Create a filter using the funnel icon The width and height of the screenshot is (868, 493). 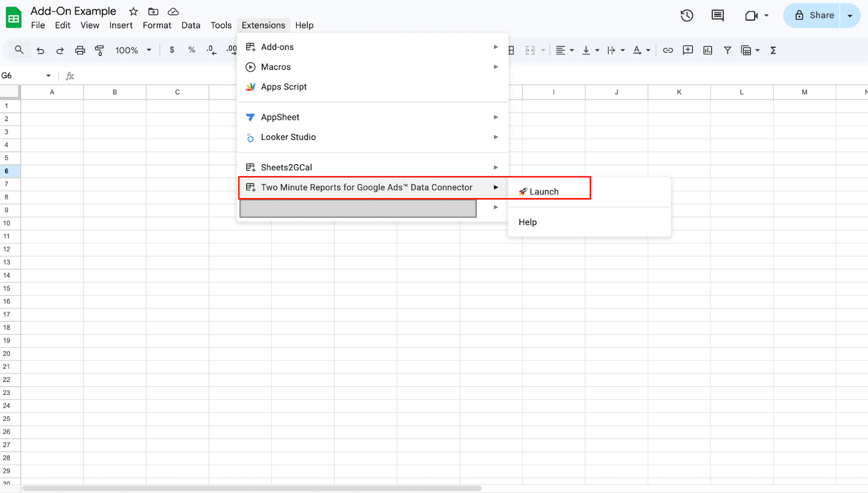tap(727, 50)
